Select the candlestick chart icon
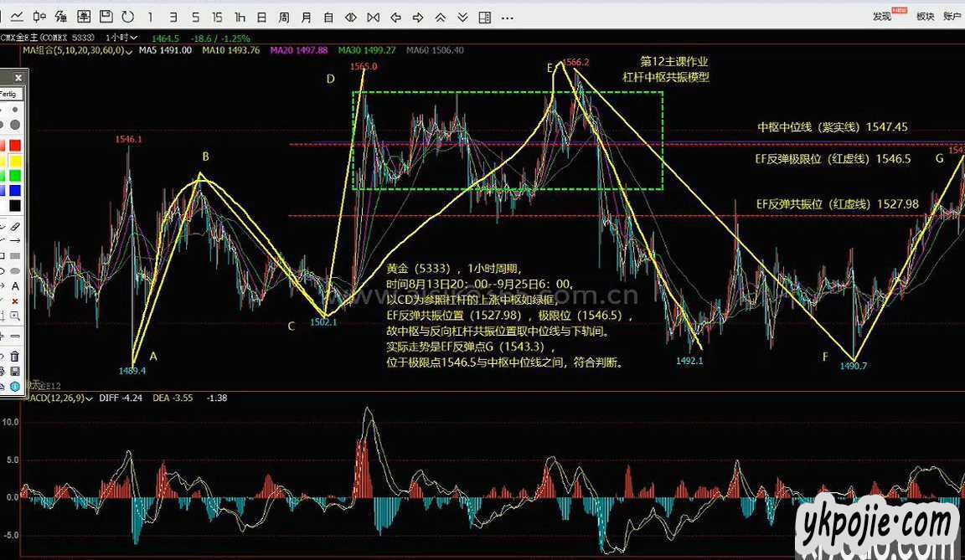 (x=39, y=17)
